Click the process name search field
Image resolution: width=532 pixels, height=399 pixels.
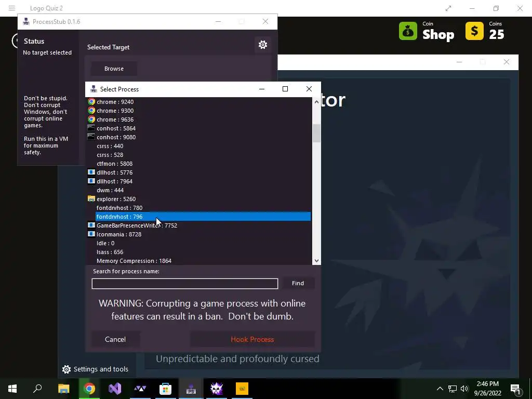click(x=185, y=284)
